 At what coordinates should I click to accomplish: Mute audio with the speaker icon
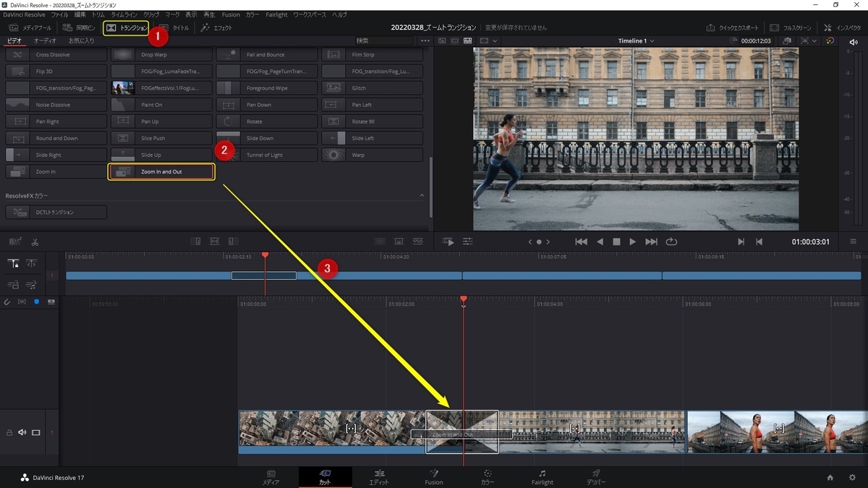854,41
